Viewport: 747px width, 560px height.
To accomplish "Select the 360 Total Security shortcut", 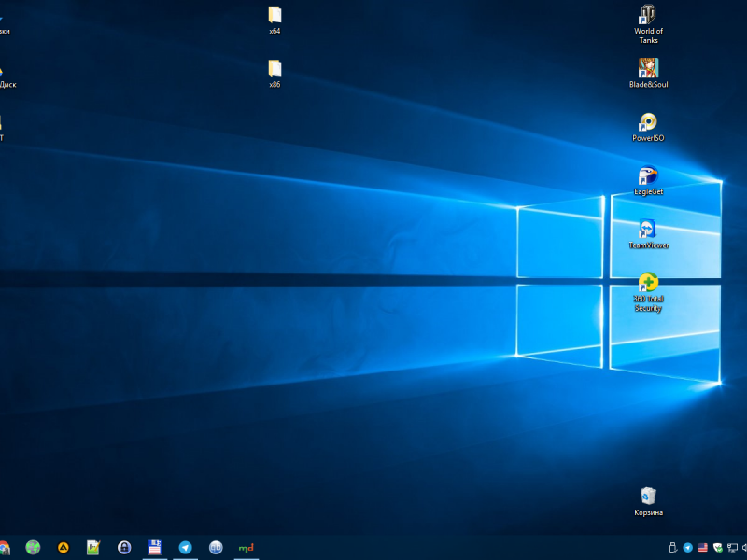I will pos(648,292).
